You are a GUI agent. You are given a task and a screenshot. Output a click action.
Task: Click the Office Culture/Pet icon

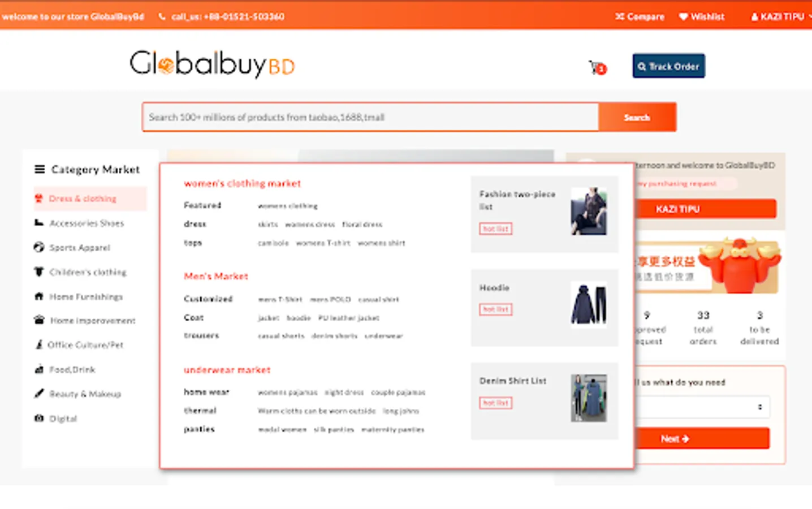click(x=39, y=344)
